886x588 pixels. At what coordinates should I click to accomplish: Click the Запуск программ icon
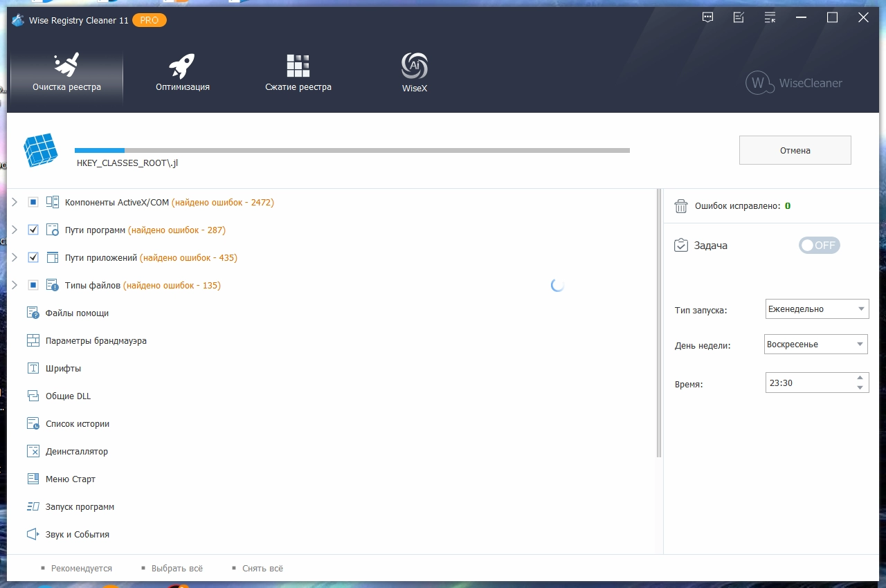(33, 507)
